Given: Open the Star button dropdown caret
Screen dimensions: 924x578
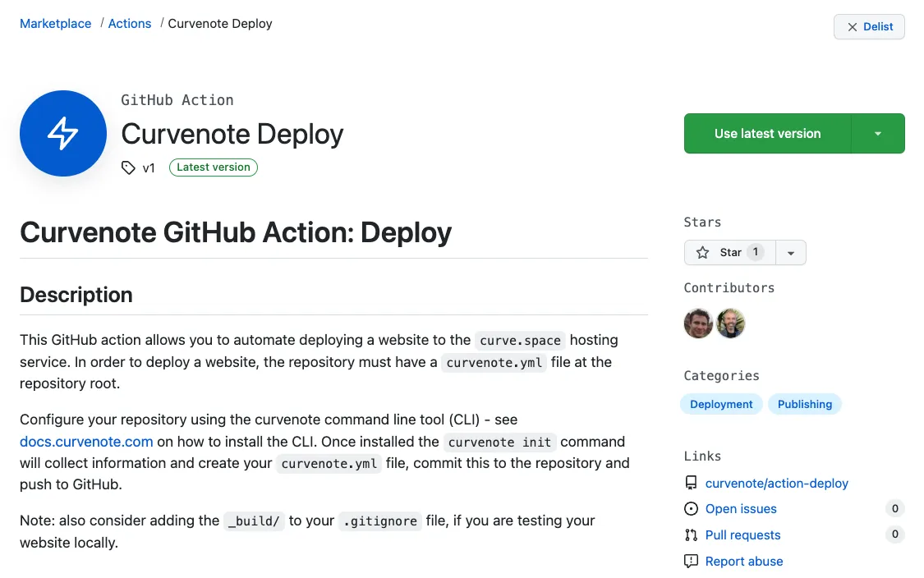Looking at the screenshot, I should pos(790,252).
